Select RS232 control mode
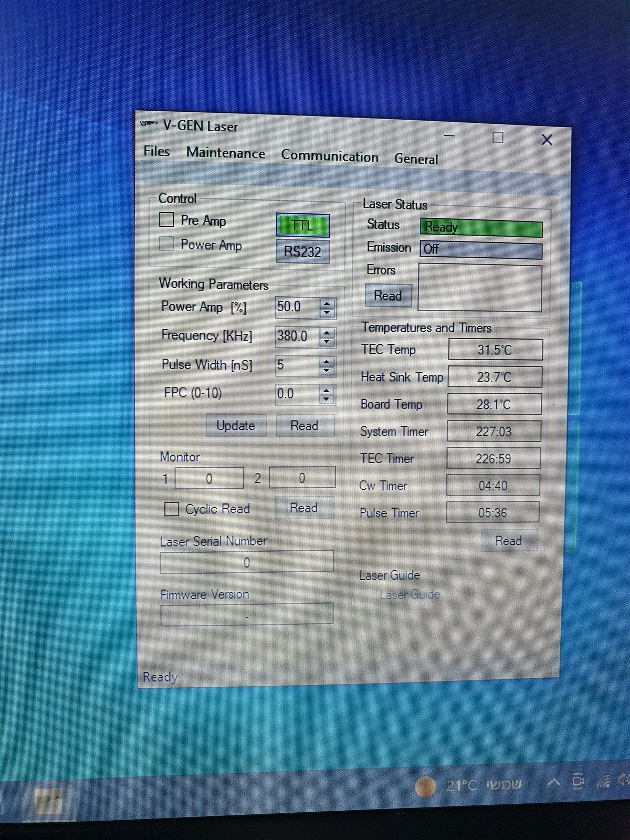This screenshot has width=630, height=840. (x=302, y=251)
